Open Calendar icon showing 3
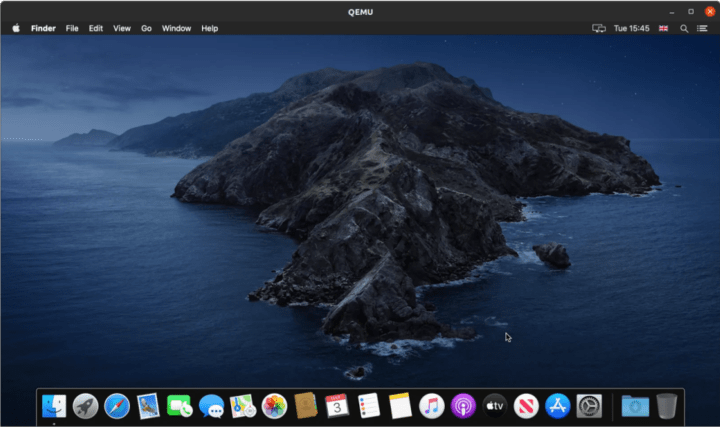Viewport: 720px width, 427px height. click(x=337, y=406)
